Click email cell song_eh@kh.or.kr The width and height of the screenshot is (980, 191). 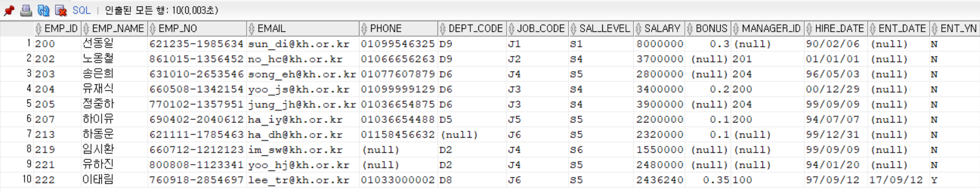(x=302, y=74)
